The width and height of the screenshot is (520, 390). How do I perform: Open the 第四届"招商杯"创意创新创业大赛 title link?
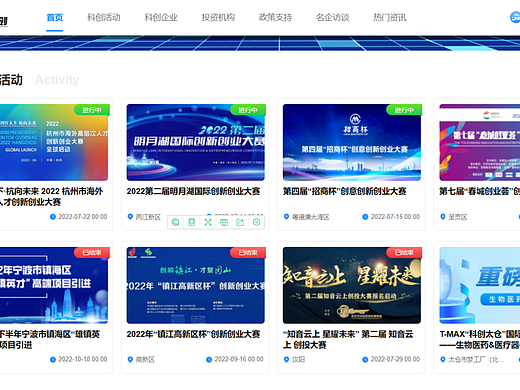click(x=345, y=191)
